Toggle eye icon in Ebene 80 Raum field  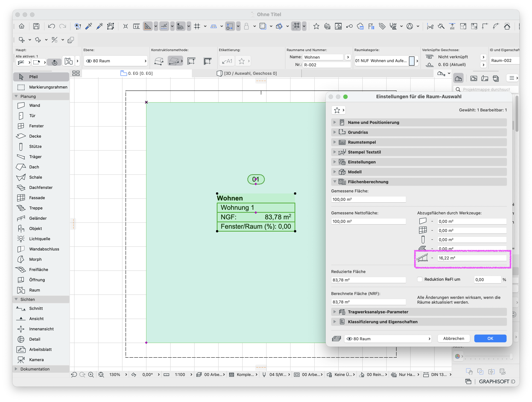(x=89, y=61)
